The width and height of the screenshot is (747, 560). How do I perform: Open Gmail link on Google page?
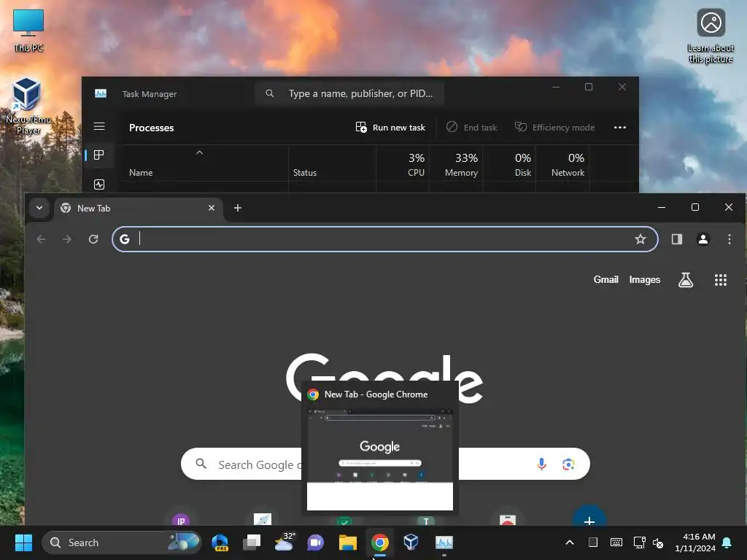(605, 279)
